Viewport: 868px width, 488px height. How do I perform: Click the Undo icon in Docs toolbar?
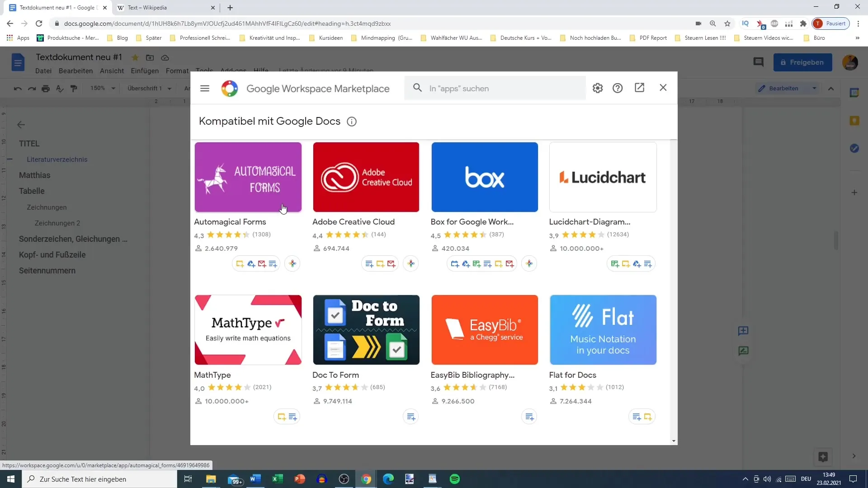(x=18, y=89)
